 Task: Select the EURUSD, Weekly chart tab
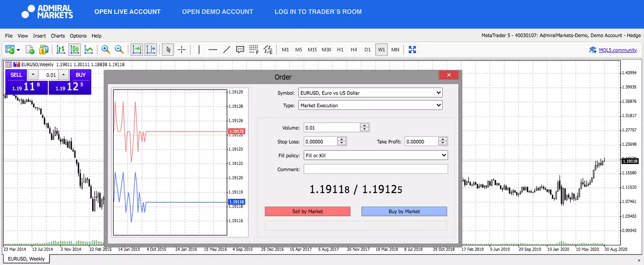click(26, 259)
